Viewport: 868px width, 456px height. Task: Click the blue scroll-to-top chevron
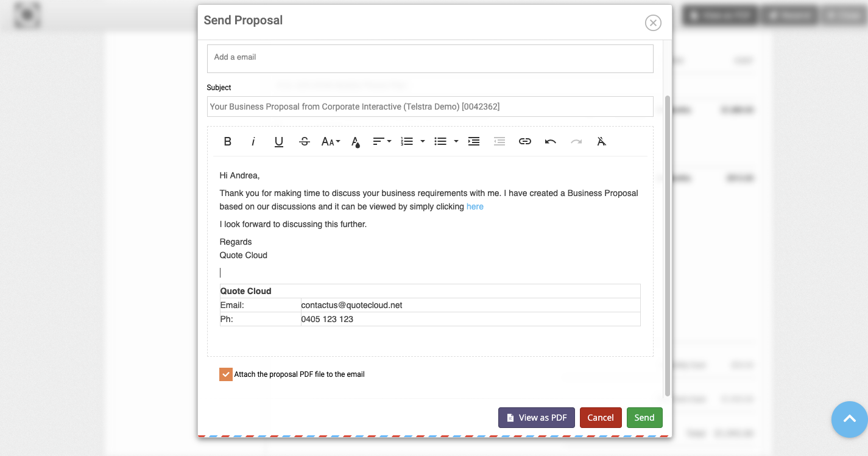pos(849,419)
